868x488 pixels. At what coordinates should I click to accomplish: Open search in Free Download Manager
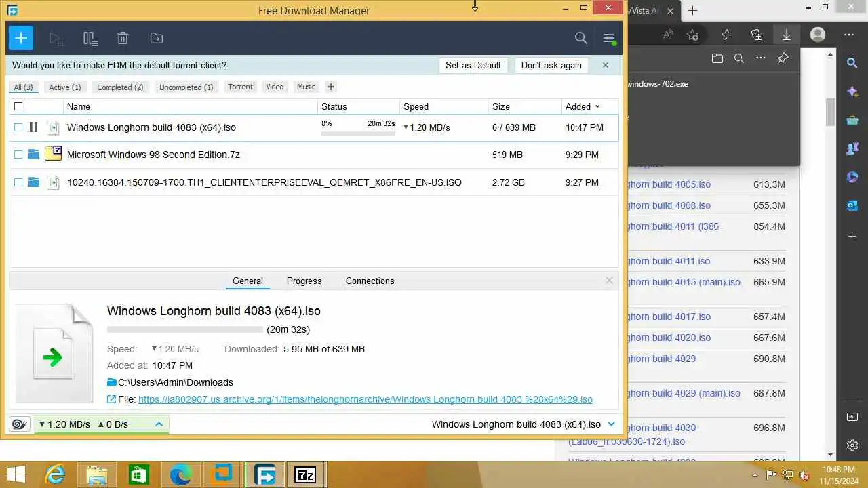coord(581,39)
